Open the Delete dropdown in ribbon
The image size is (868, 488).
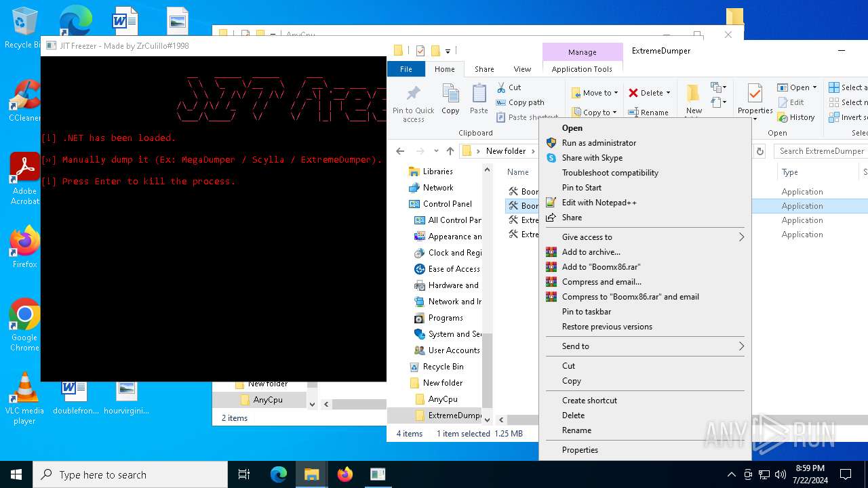[x=649, y=93]
